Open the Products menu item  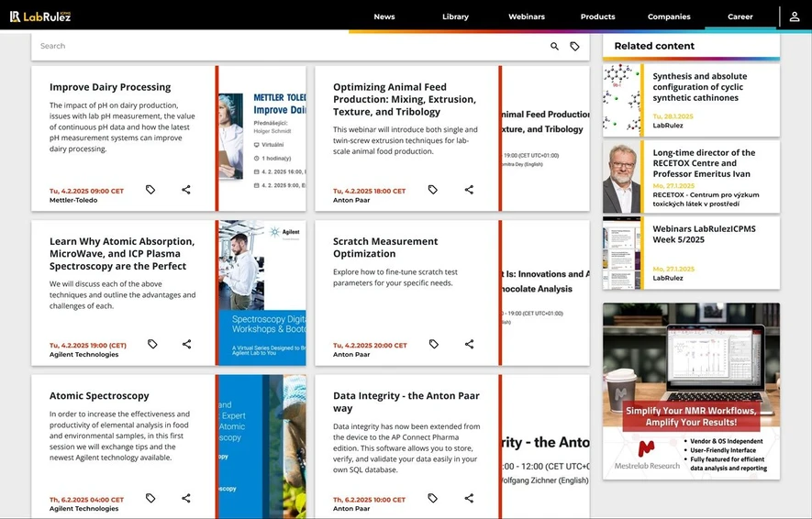pos(597,17)
